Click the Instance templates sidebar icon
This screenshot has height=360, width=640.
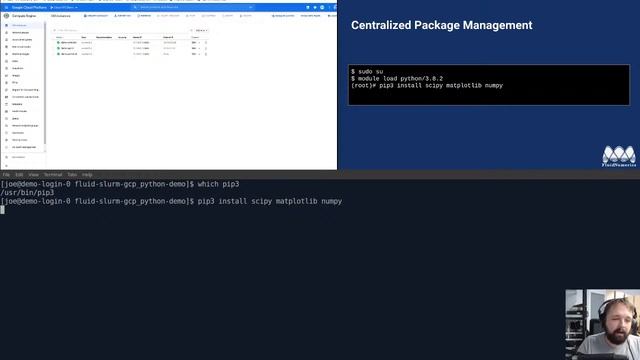coord(6,40)
